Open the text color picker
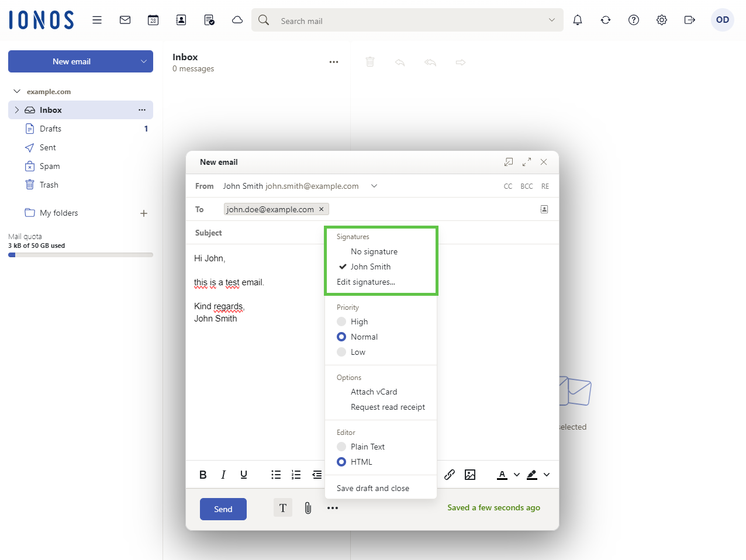The image size is (746, 560). (x=503, y=475)
